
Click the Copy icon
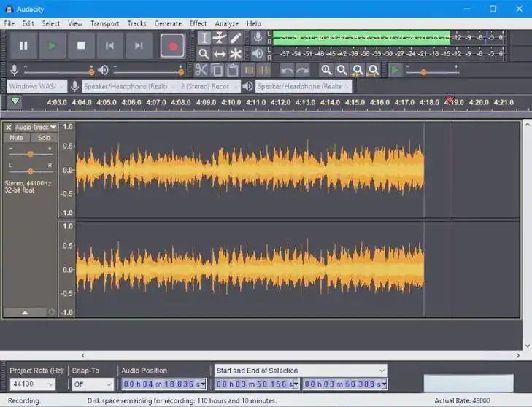217,70
